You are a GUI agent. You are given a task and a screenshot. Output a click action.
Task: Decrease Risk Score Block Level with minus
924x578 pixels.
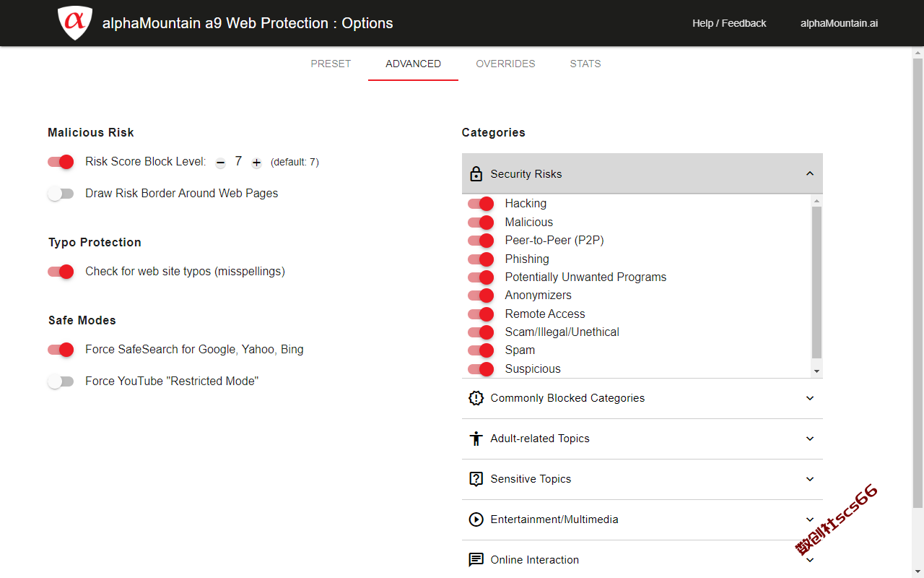tap(220, 163)
